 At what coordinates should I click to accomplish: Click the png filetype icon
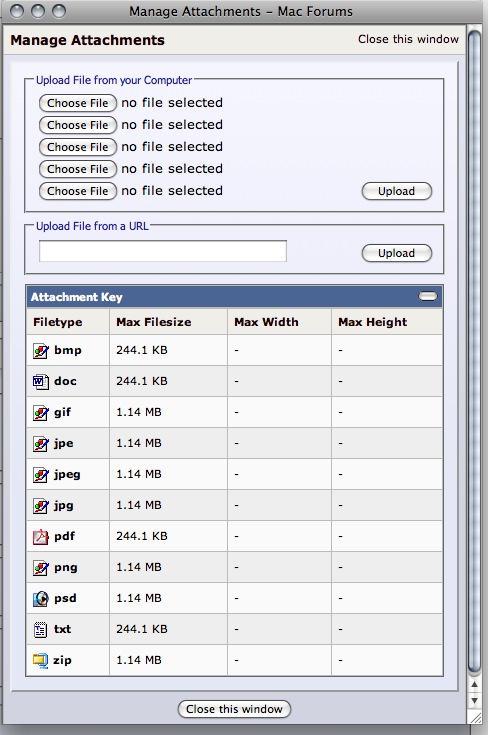41,568
